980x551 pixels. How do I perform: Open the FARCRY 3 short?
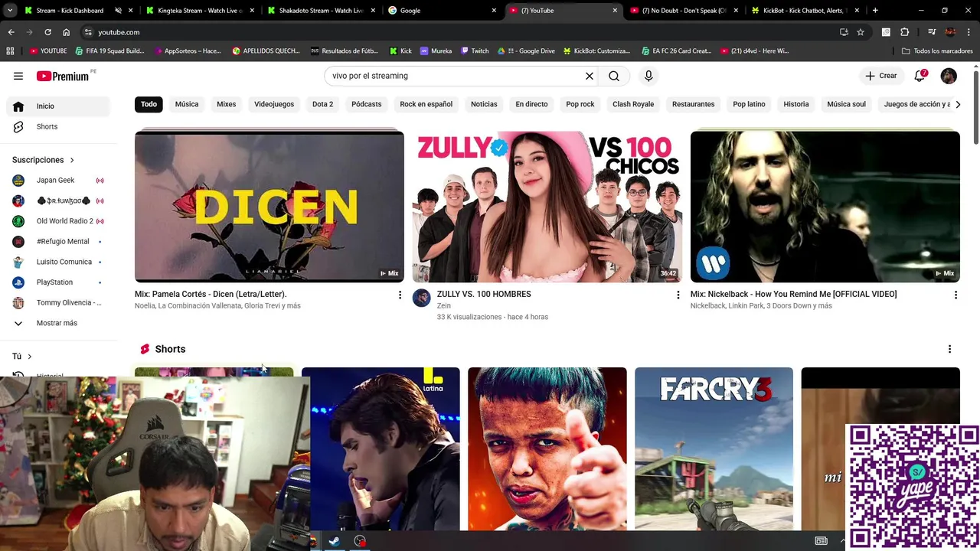(714, 449)
